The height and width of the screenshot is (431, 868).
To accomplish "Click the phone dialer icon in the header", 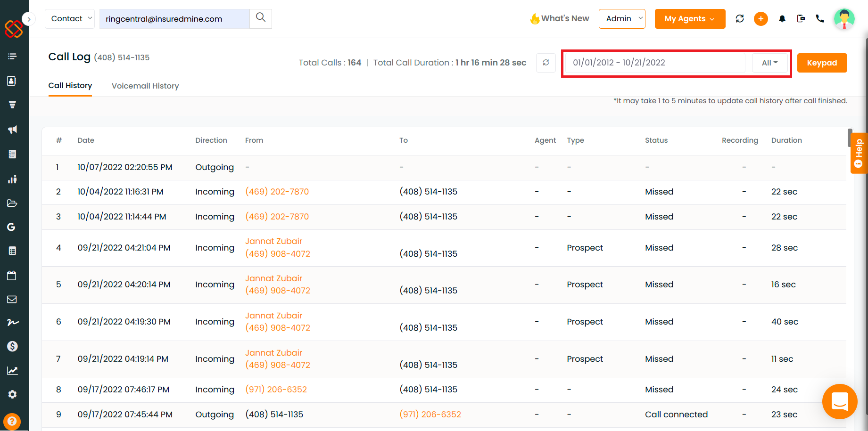I will pyautogui.click(x=820, y=19).
